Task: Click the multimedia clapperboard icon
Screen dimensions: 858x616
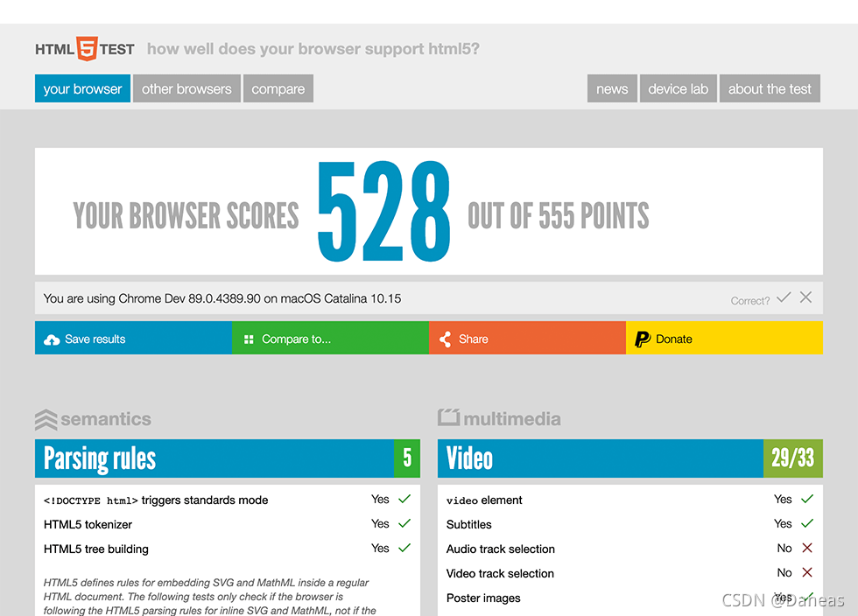Action: tap(448, 416)
